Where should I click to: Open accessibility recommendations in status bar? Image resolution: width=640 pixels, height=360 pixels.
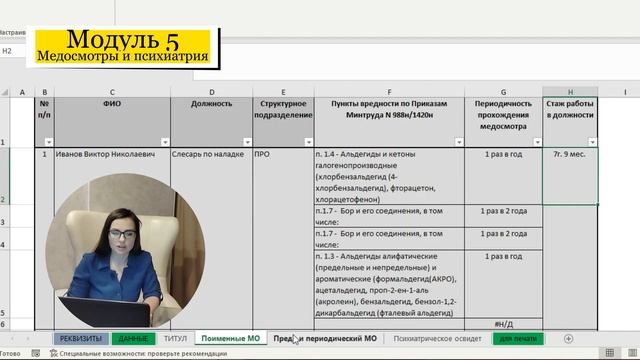(139, 353)
